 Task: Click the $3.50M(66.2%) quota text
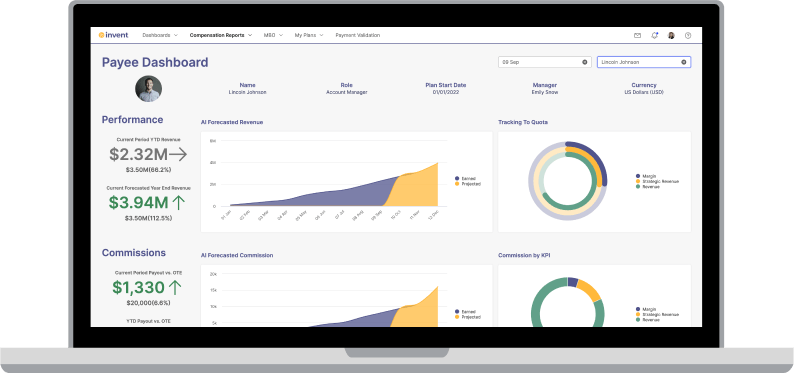[x=148, y=170]
